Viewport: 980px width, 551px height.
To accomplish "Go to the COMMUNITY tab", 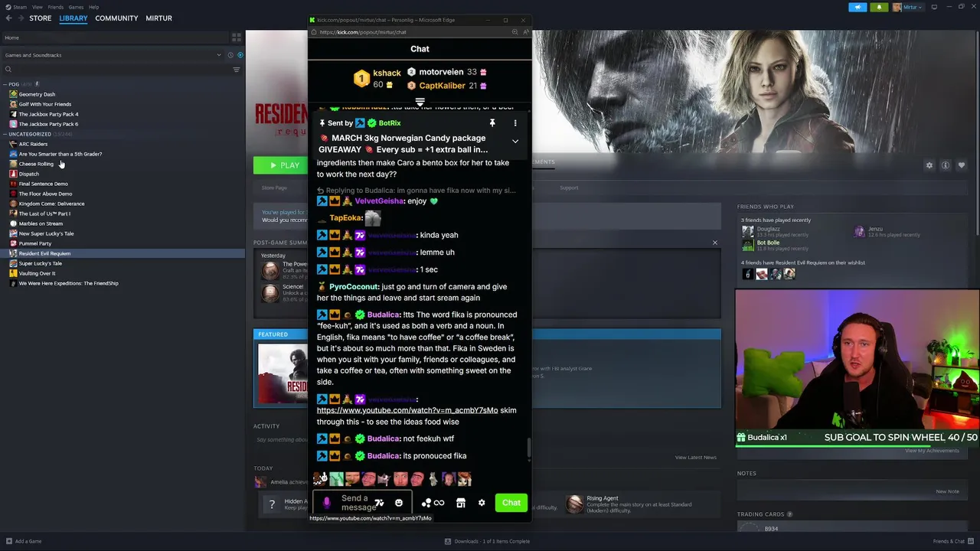I will click(116, 18).
